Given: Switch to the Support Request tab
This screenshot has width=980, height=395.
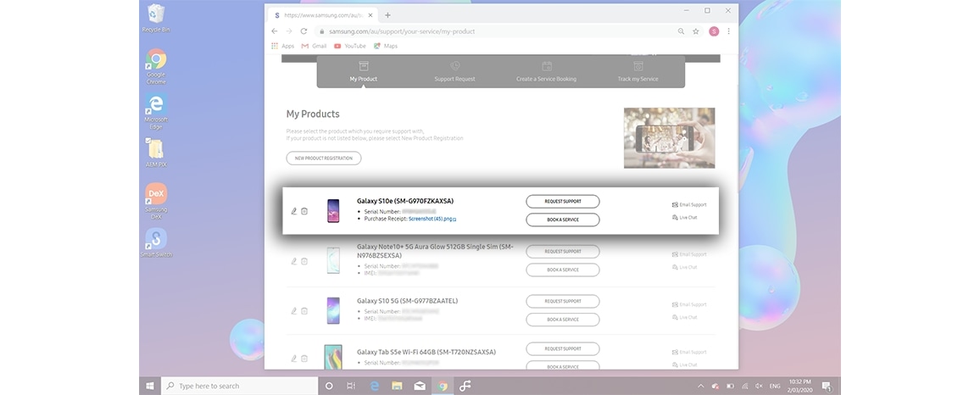Looking at the screenshot, I should (454, 72).
